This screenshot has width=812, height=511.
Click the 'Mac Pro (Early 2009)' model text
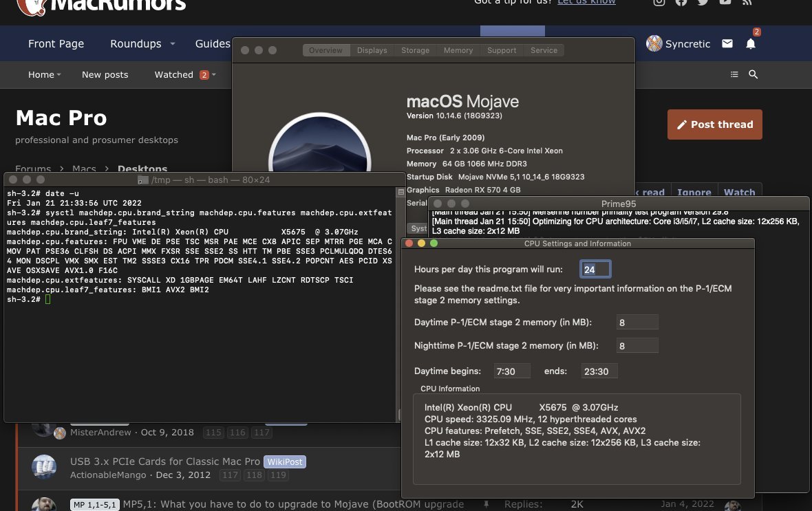coord(445,137)
